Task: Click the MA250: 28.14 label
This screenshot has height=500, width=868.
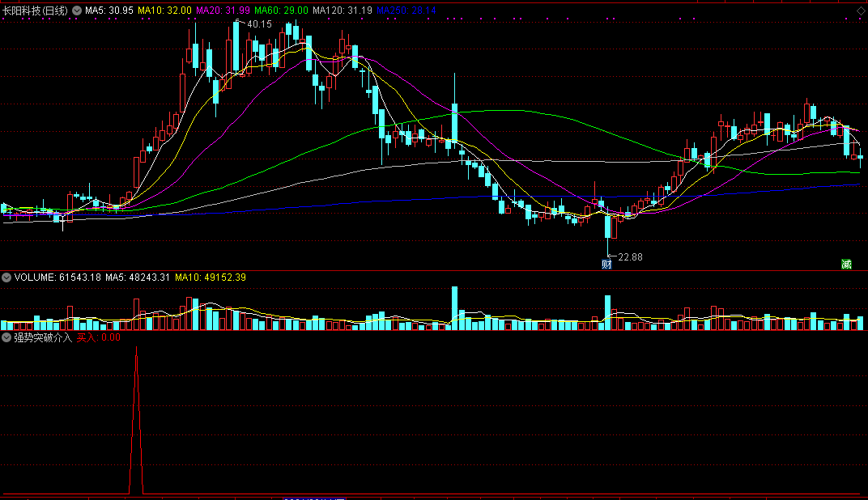Action: [406, 11]
